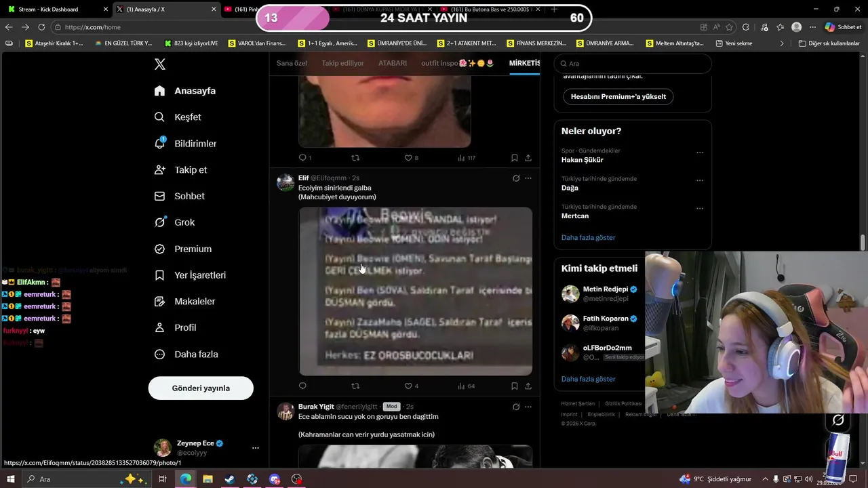868x488 pixels.
Task: Open more options for Dağa trend
Action: click(700, 181)
